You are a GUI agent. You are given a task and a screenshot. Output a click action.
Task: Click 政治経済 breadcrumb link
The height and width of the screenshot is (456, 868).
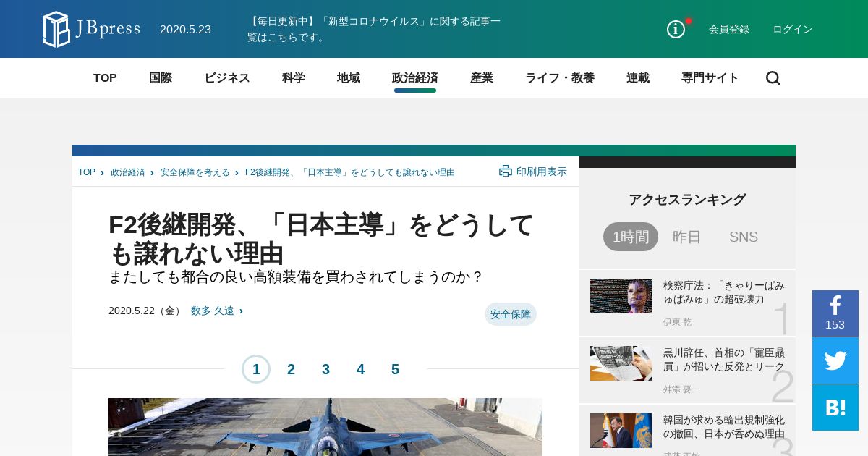click(128, 172)
